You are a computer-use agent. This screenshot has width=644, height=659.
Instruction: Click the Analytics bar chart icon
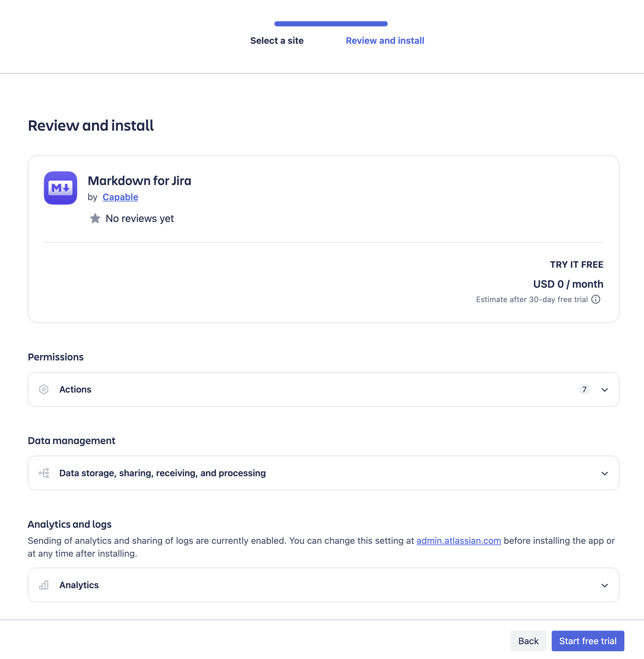(x=44, y=585)
